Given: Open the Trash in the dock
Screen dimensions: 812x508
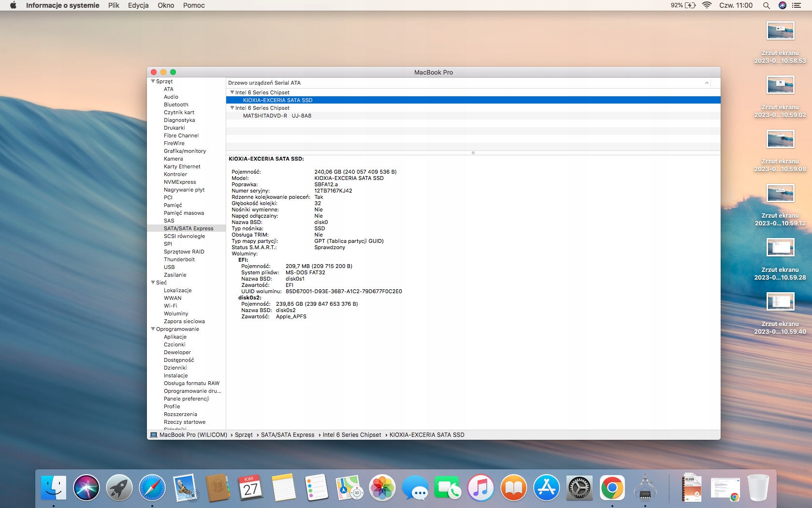Looking at the screenshot, I should point(758,488).
